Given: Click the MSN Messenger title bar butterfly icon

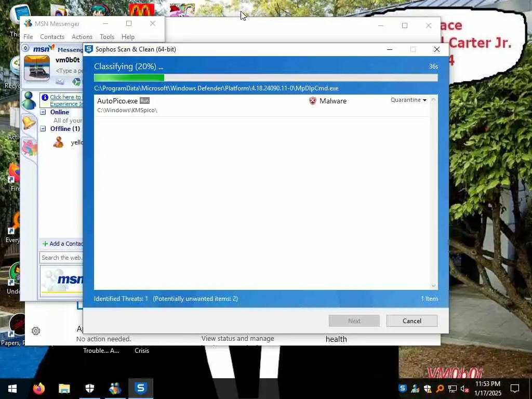Looking at the screenshot, I should click(x=28, y=23).
